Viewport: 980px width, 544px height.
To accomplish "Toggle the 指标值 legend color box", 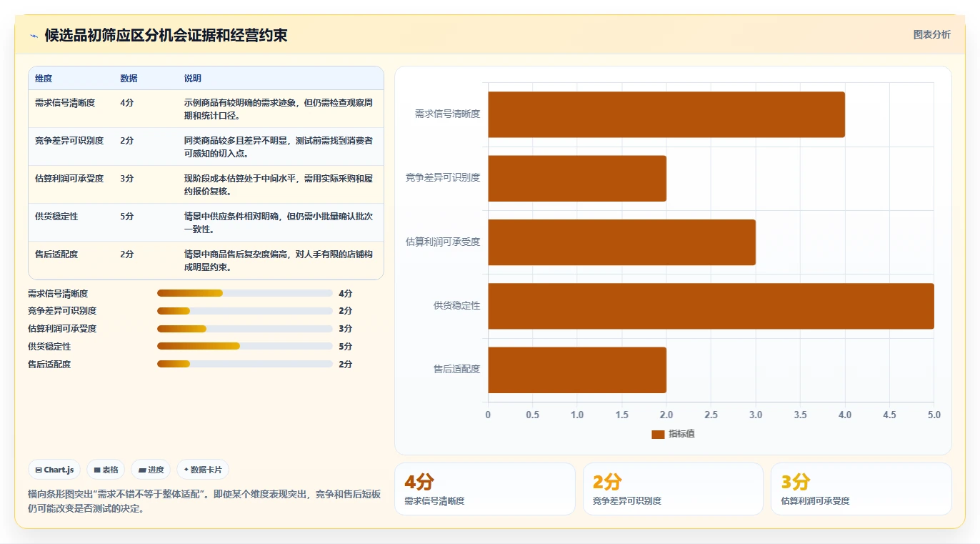I will [x=658, y=435].
